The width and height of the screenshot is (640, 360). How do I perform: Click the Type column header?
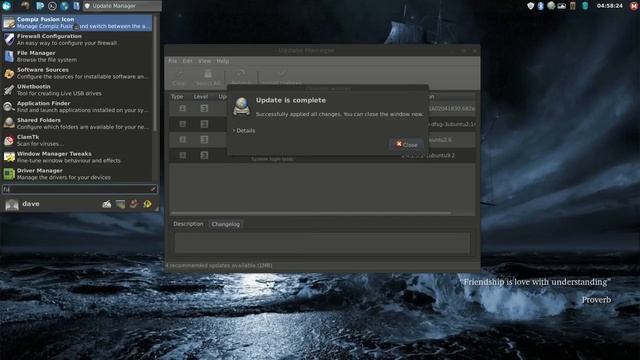pyautogui.click(x=177, y=97)
